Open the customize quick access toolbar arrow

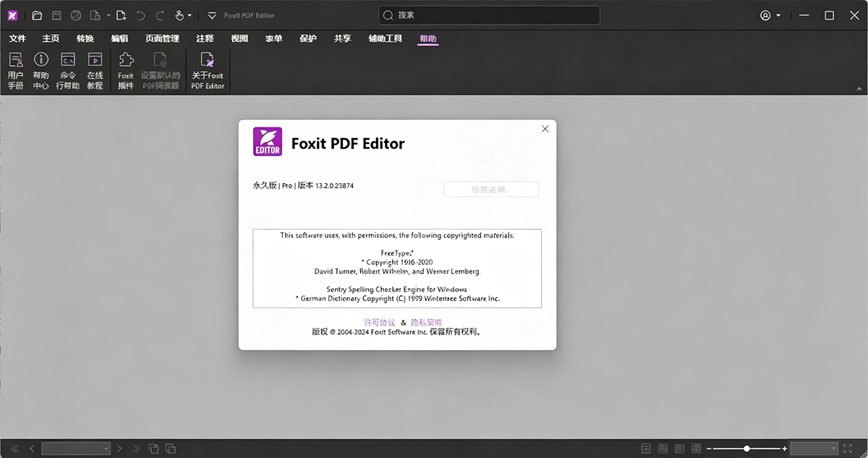212,15
